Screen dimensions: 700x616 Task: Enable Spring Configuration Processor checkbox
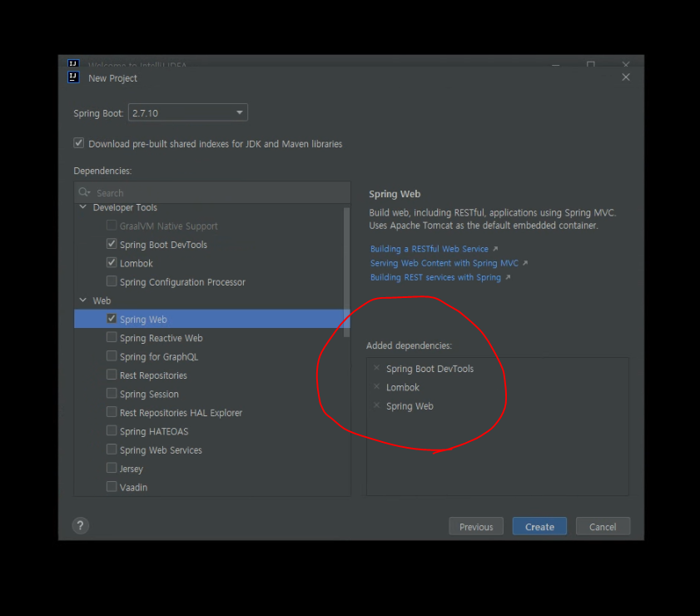pos(112,281)
